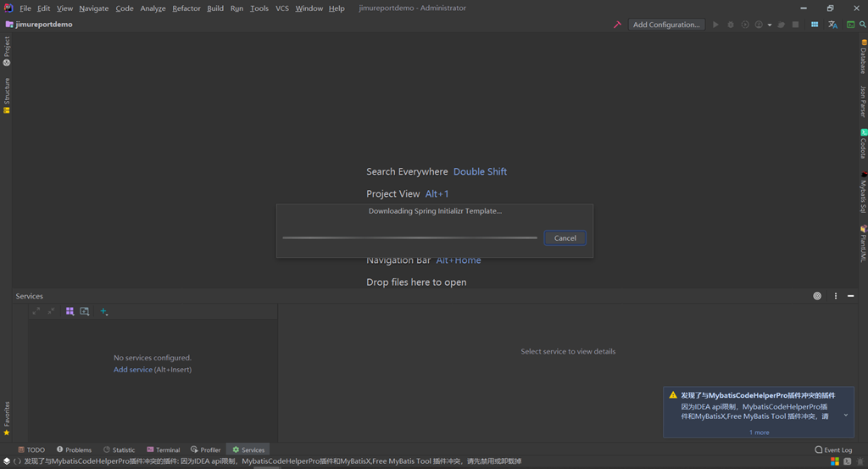Screen dimensions: 868x469
Task: Click the download progress bar
Action: [x=409, y=238]
